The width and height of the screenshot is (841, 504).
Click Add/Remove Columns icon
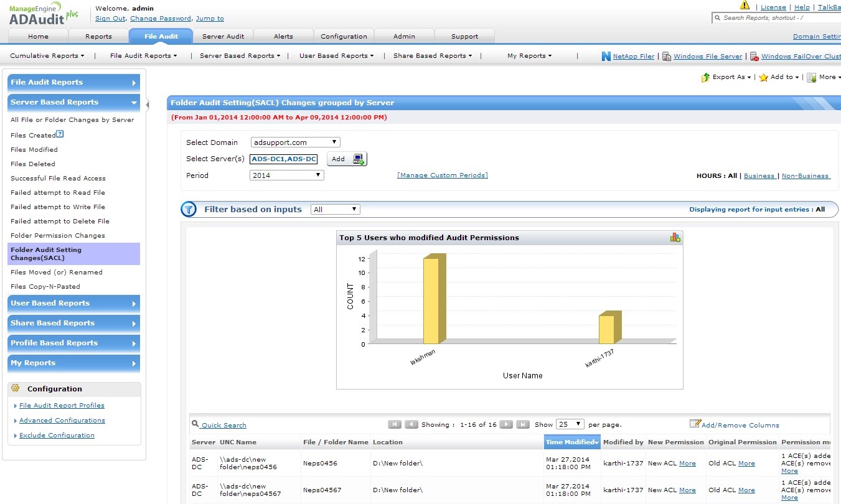point(695,424)
